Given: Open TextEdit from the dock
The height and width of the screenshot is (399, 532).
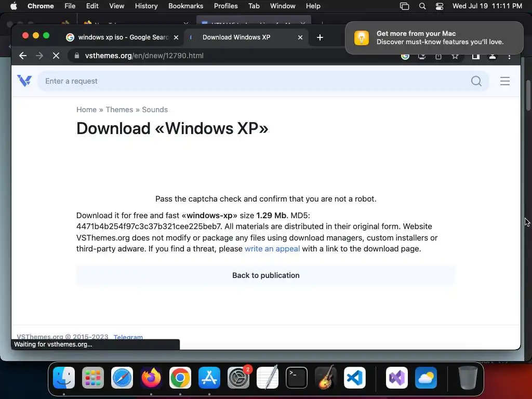Looking at the screenshot, I should [x=268, y=378].
